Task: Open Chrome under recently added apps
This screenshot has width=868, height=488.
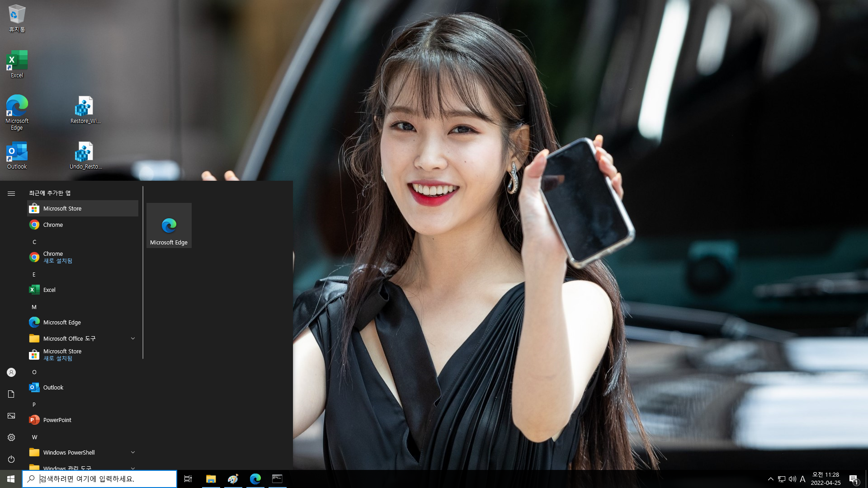Action: pos(83,225)
